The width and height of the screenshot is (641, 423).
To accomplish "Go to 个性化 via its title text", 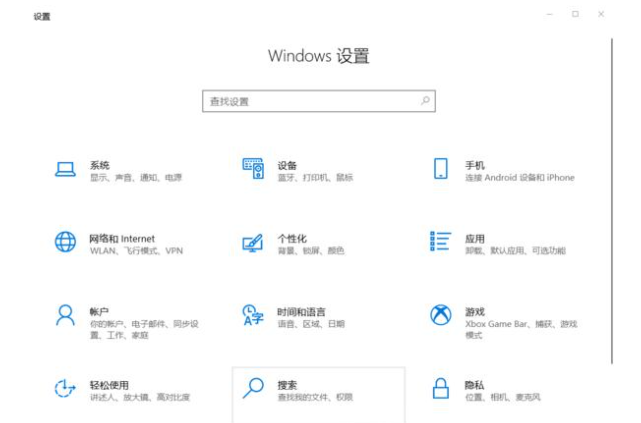I will click(291, 239).
